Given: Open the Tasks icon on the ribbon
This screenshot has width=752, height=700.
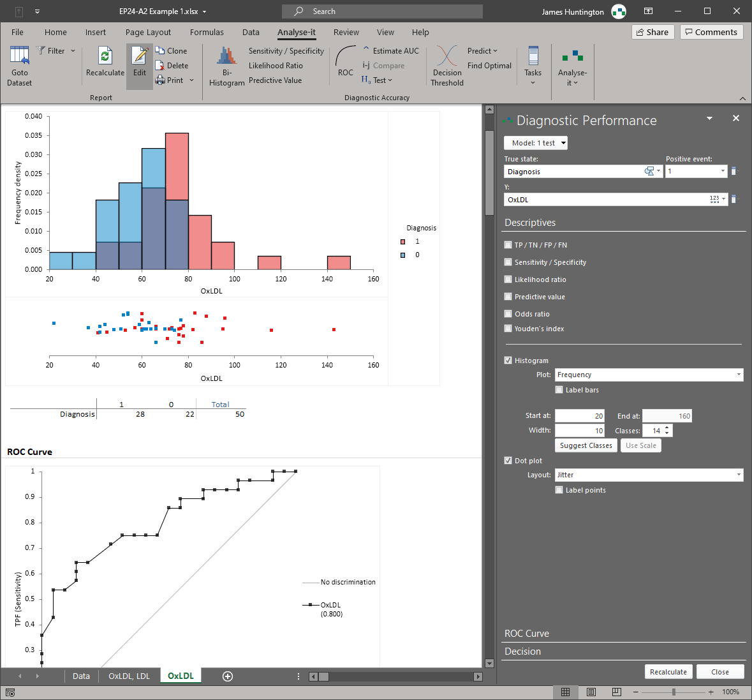Looking at the screenshot, I should (x=533, y=64).
